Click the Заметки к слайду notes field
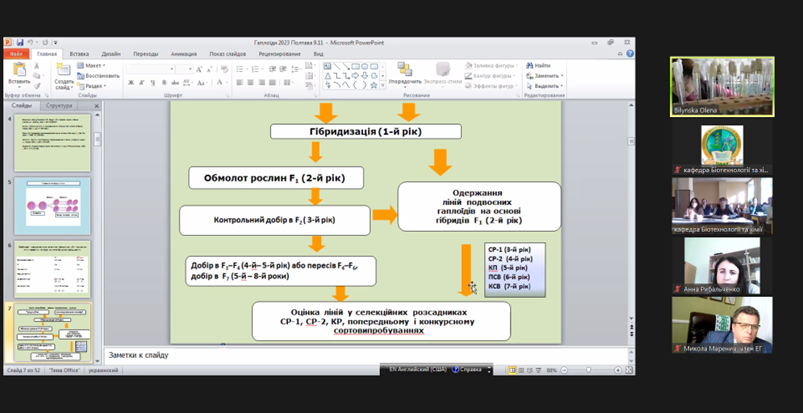The image size is (803, 413). click(366, 355)
